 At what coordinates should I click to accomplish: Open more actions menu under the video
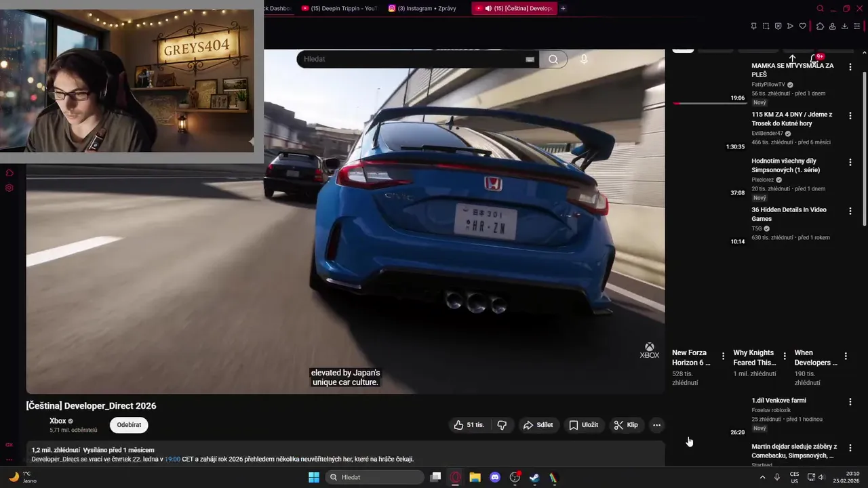[656, 425]
